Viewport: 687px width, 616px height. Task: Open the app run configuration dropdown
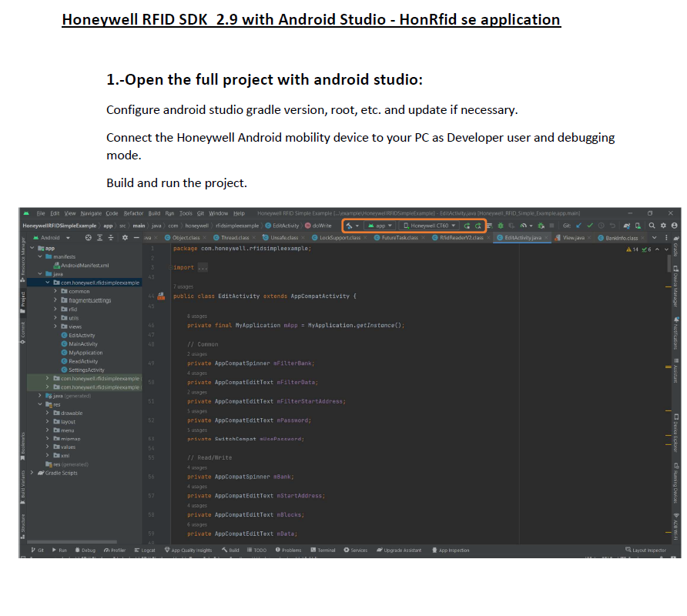tap(380, 226)
